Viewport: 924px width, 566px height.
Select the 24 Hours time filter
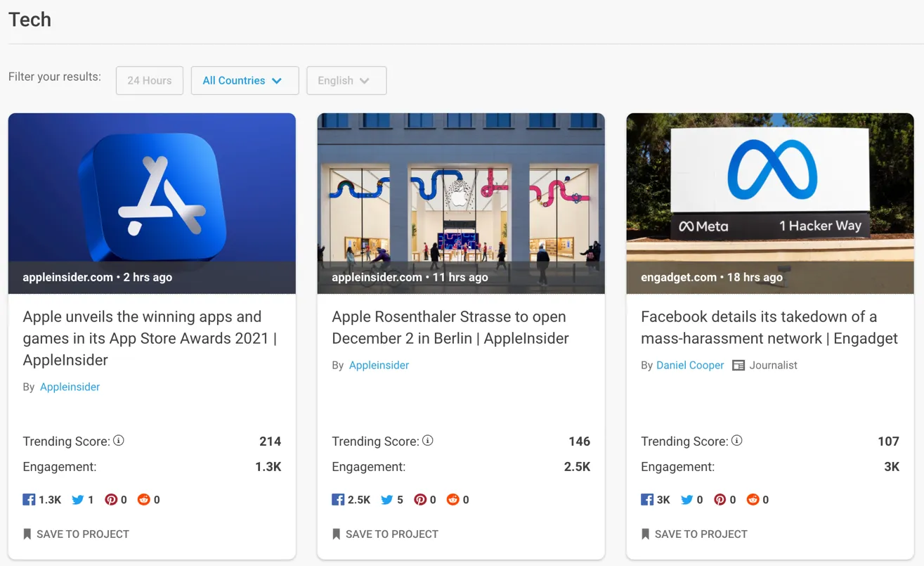pyautogui.click(x=150, y=81)
